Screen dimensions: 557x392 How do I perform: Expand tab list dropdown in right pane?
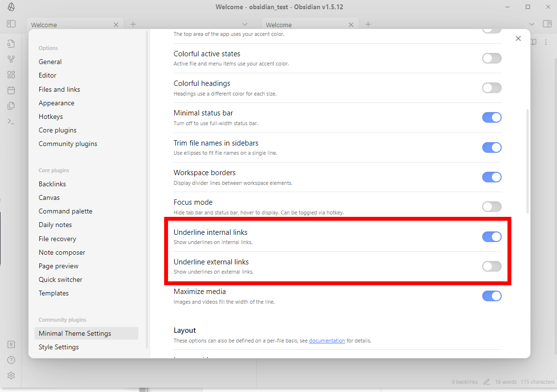point(531,24)
